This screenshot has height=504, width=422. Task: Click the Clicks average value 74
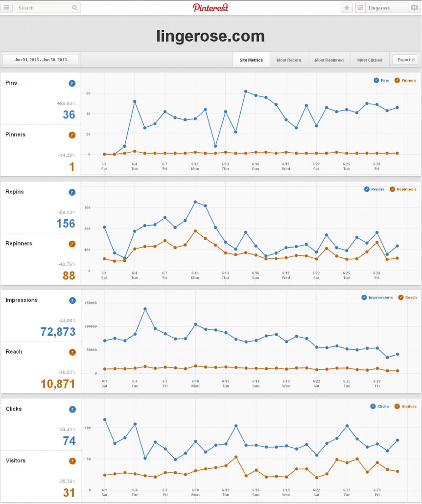tap(69, 441)
